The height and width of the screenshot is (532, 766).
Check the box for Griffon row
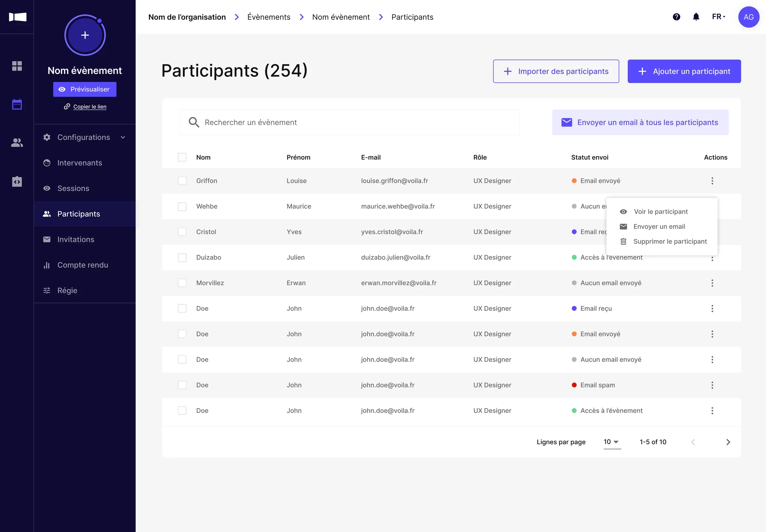182,181
